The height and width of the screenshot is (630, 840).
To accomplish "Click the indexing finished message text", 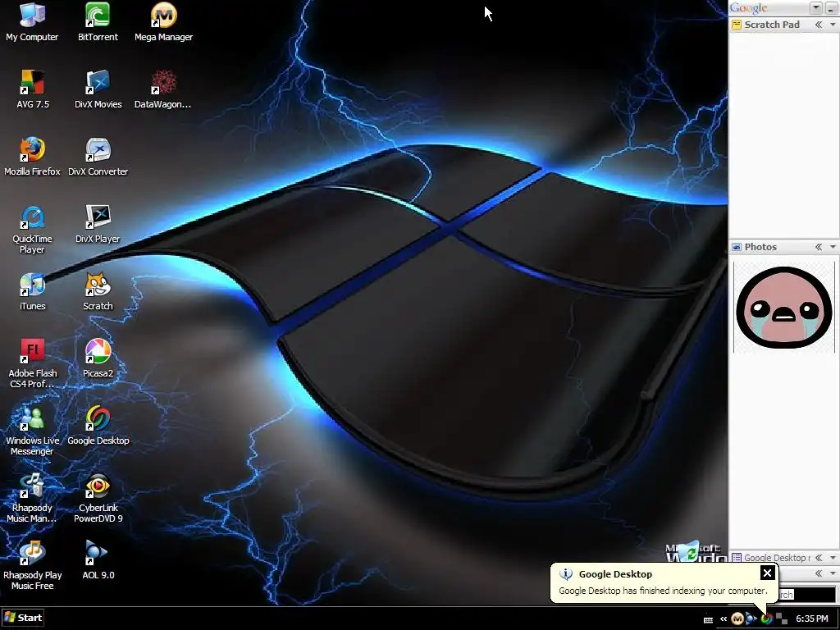I will pos(663,591).
